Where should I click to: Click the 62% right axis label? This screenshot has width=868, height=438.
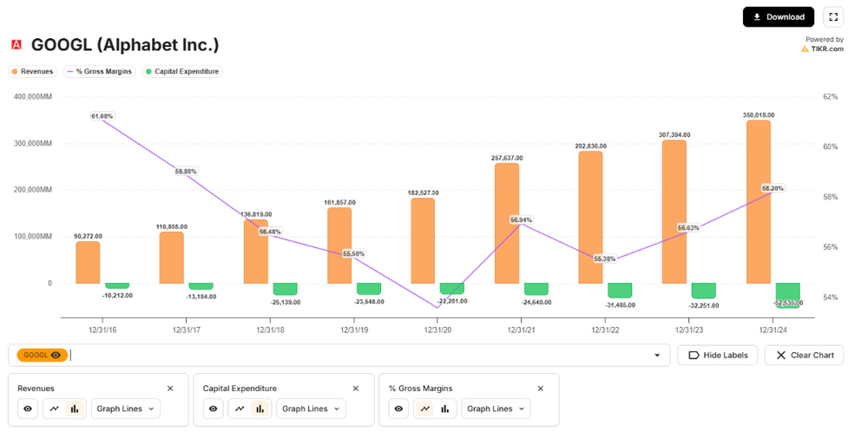[831, 97]
